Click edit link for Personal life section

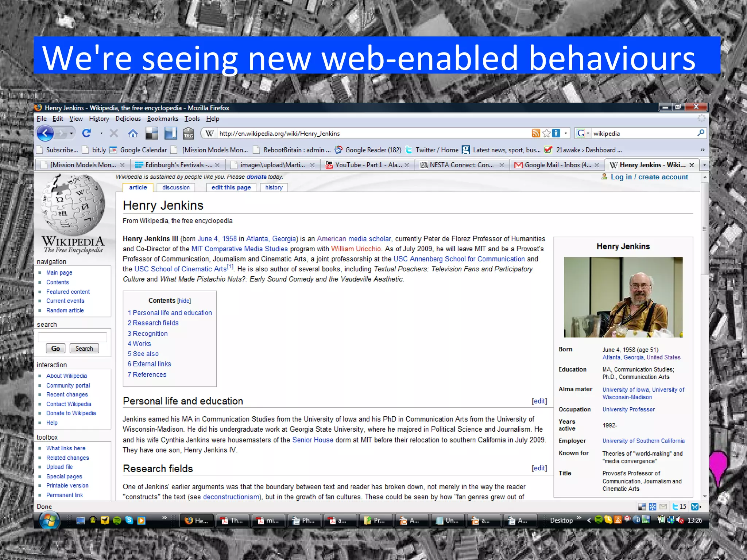pos(539,401)
